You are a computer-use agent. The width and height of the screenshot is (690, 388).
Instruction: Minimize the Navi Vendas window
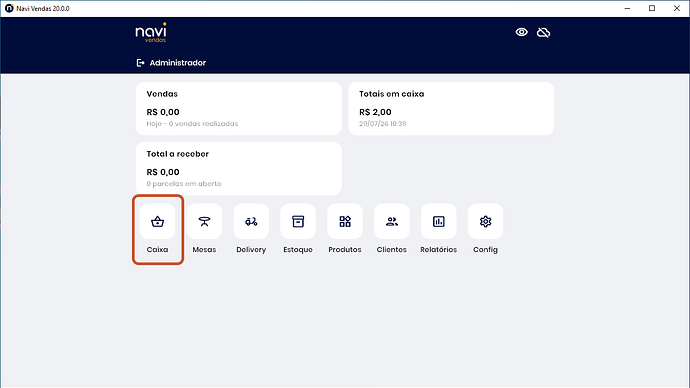628,8
